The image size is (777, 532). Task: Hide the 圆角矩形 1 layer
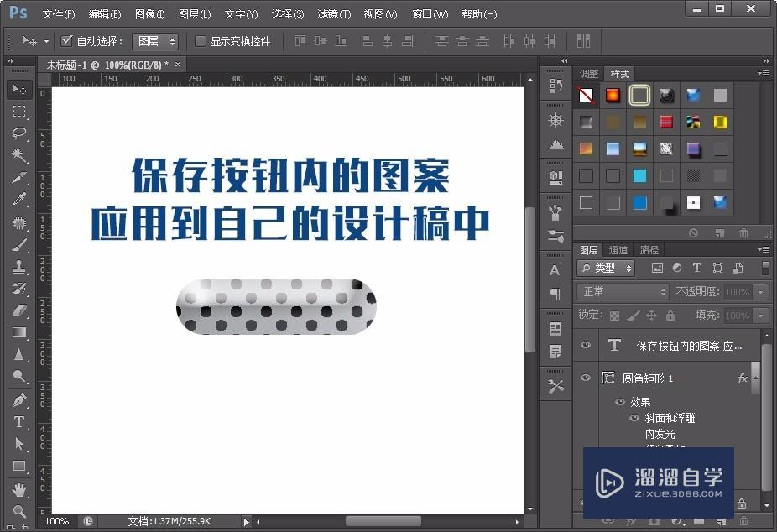(586, 378)
